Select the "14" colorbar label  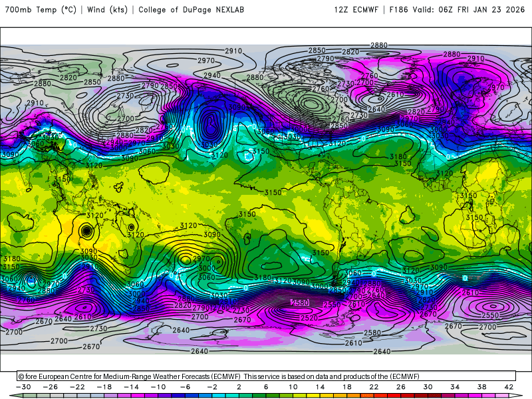320,387
